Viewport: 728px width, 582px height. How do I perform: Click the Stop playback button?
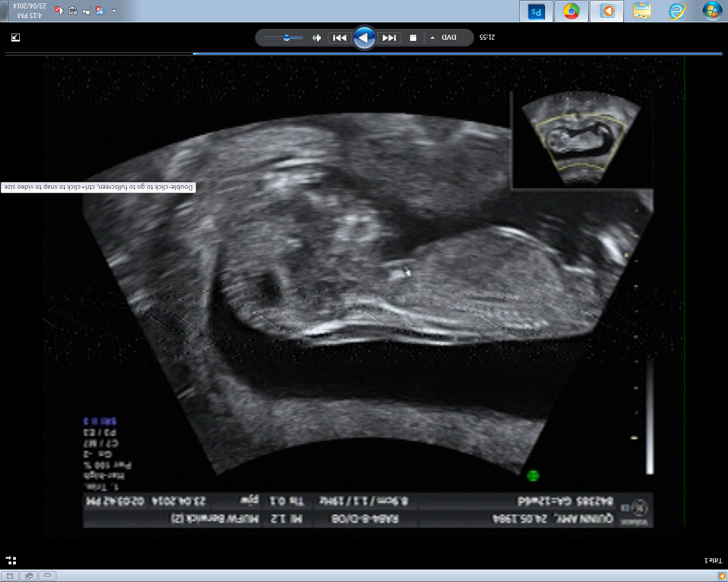413,38
